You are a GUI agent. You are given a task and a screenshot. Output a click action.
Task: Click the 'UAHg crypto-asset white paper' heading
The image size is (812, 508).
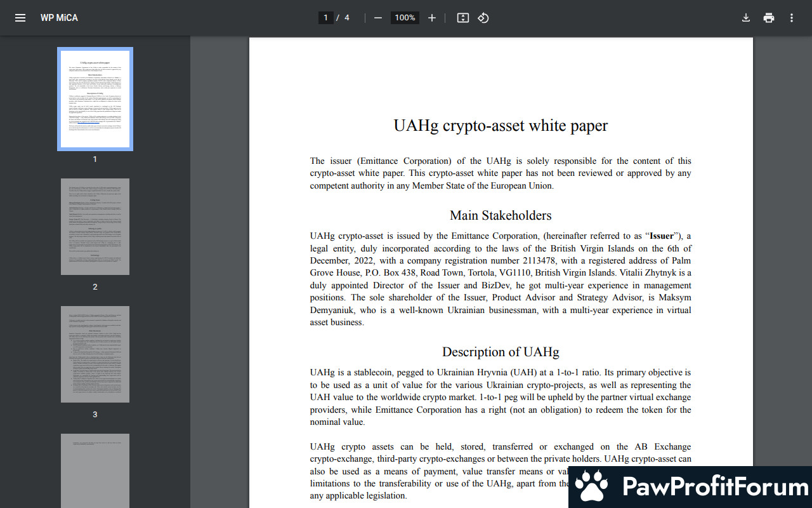click(x=501, y=125)
